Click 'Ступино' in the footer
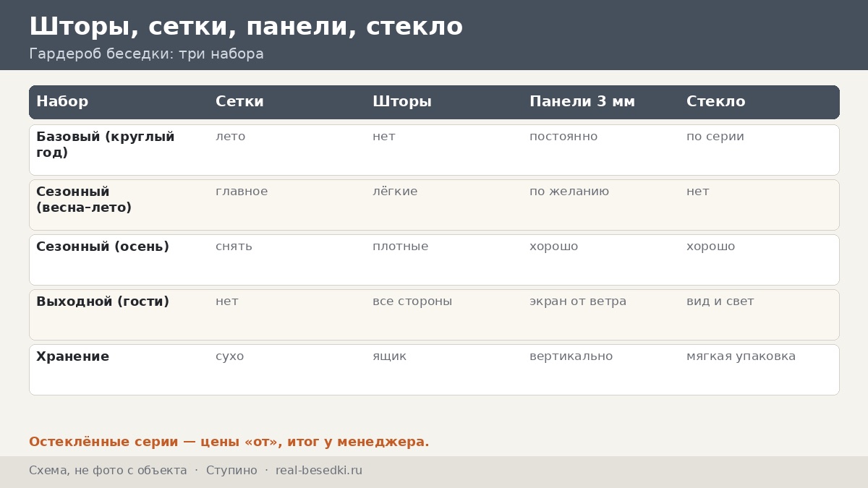The height and width of the screenshot is (488, 868). (231, 471)
